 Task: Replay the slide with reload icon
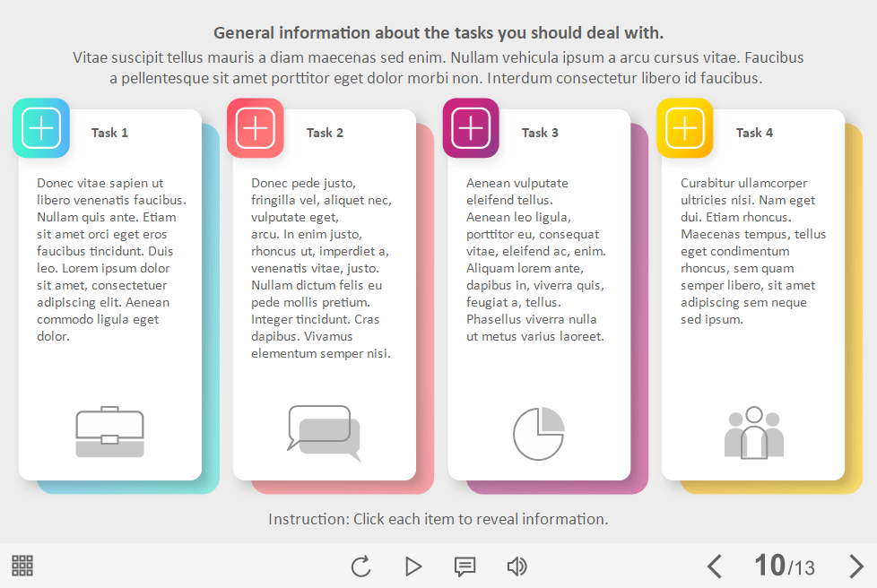click(360, 566)
